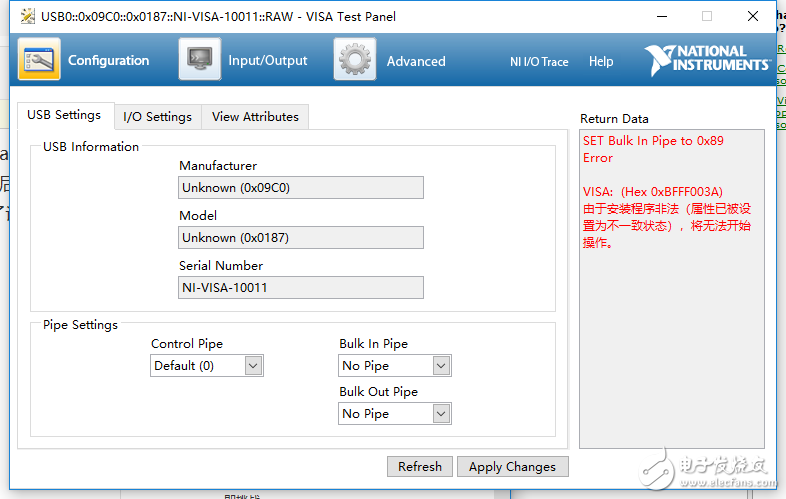This screenshot has height=499, width=786.
Task: Click the VISA Test Panel title bar icon
Action: pyautogui.click(x=28, y=17)
